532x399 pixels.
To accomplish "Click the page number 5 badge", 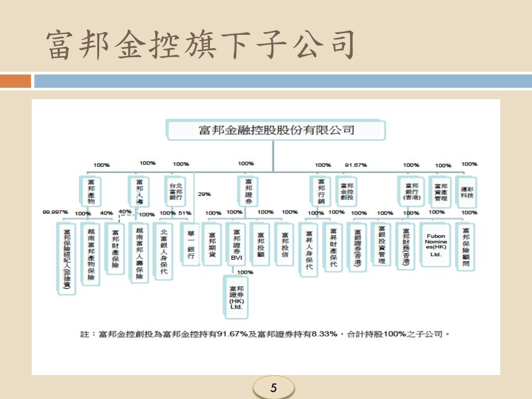I will click(x=273, y=388).
